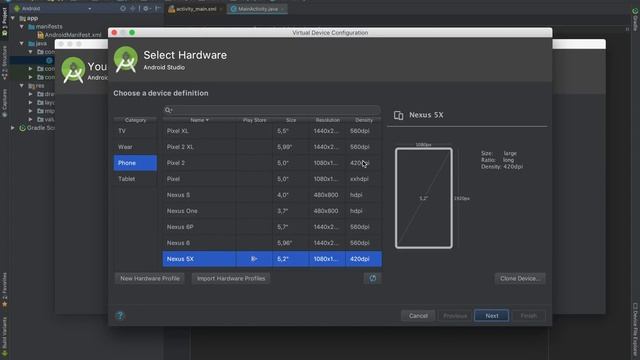Select the Tablet category
The image size is (640, 360).
135,179
